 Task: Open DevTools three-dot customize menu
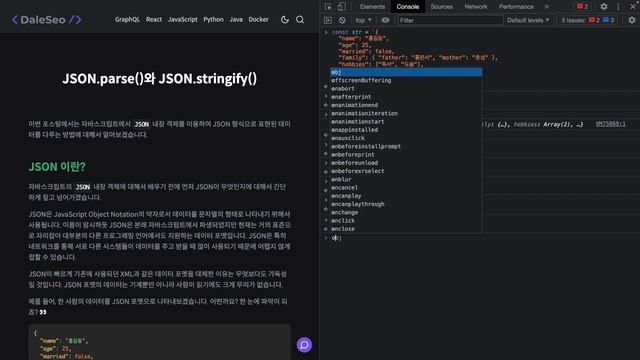[x=618, y=7]
